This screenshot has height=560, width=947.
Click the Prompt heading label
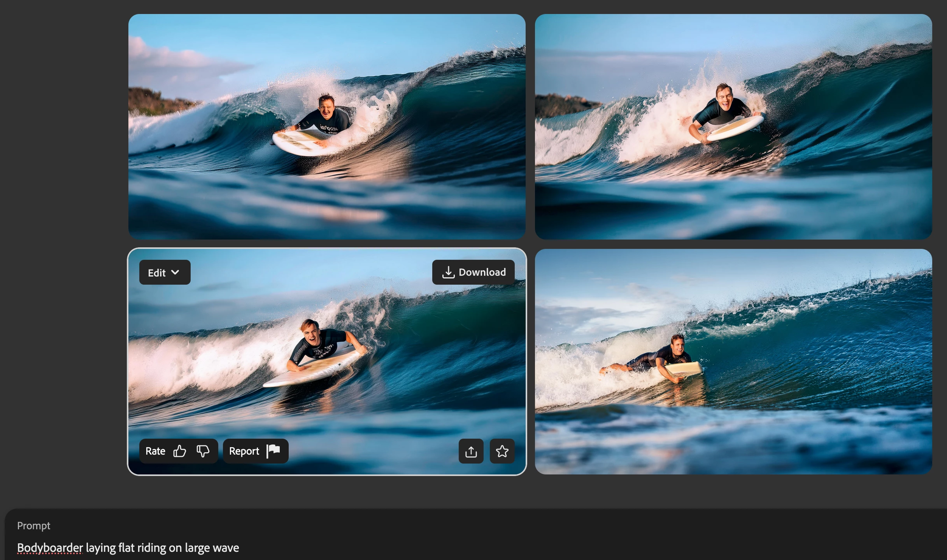click(33, 526)
